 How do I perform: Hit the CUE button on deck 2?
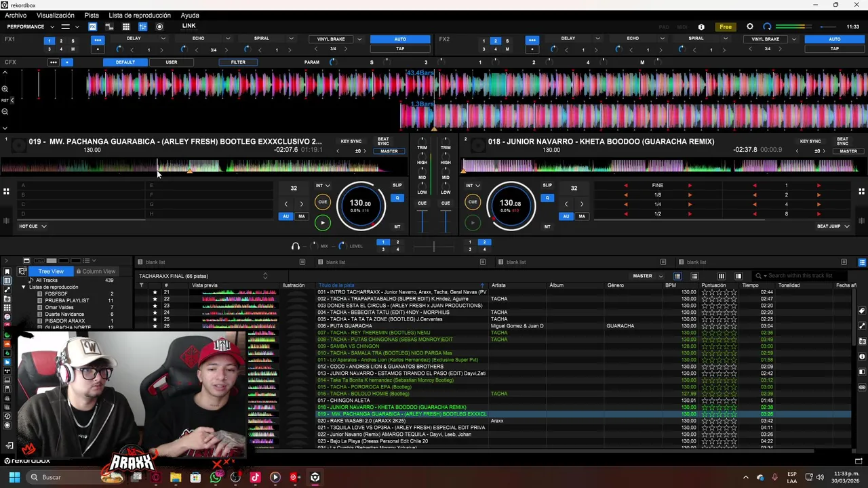[473, 202]
